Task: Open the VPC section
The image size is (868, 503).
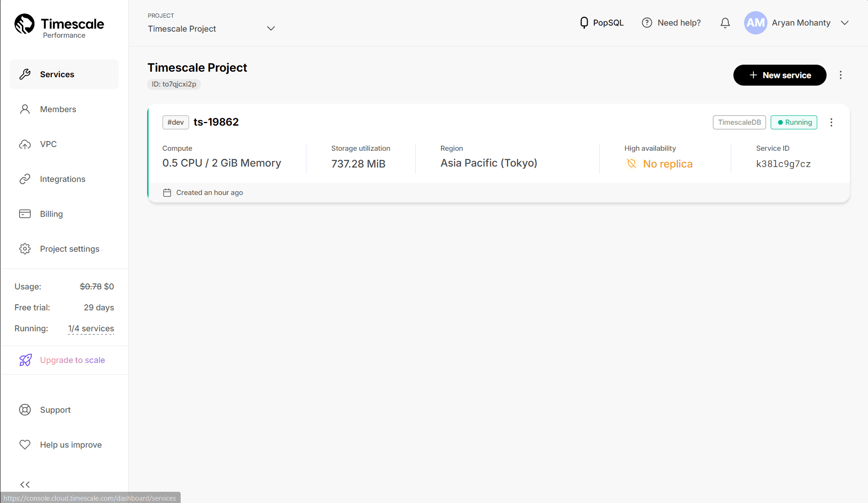Action: click(48, 144)
